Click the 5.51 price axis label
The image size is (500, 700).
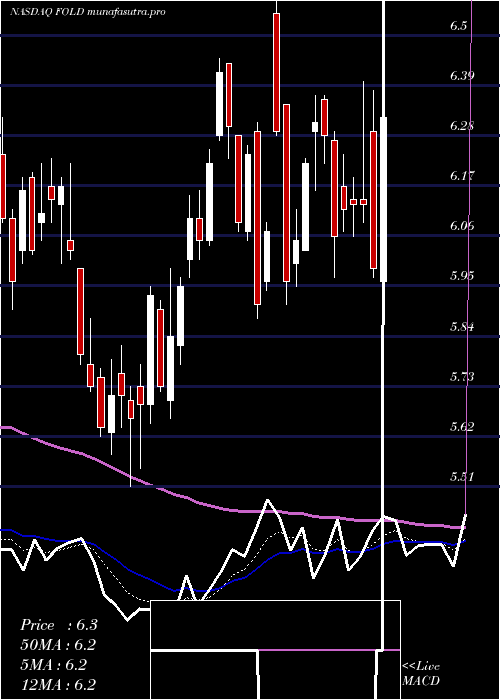click(x=462, y=476)
